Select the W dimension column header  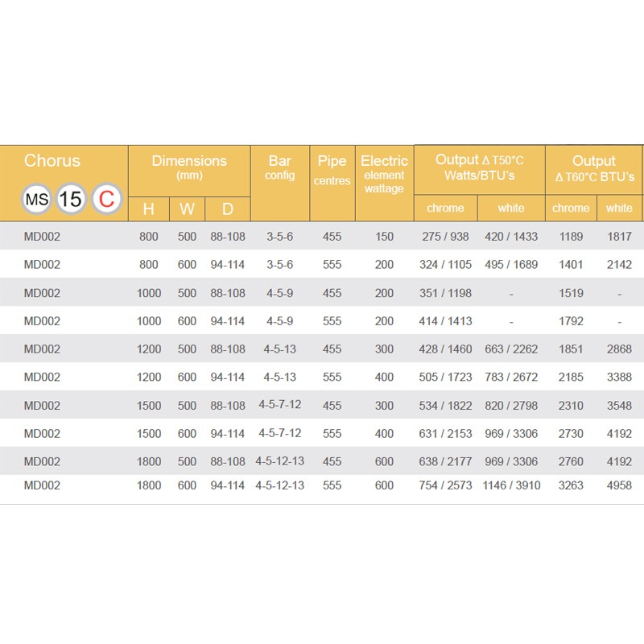(x=187, y=209)
